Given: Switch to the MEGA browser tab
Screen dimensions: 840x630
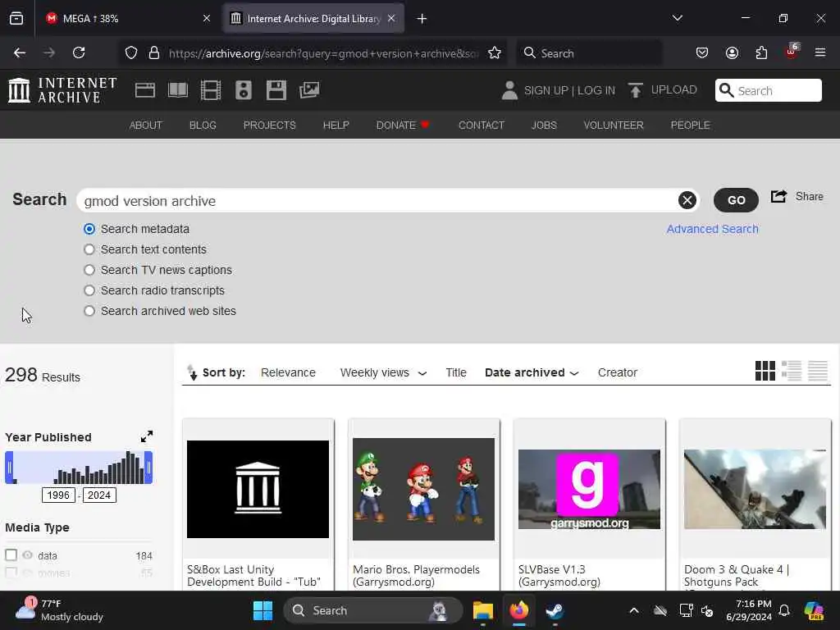Looking at the screenshot, I should pos(127,18).
